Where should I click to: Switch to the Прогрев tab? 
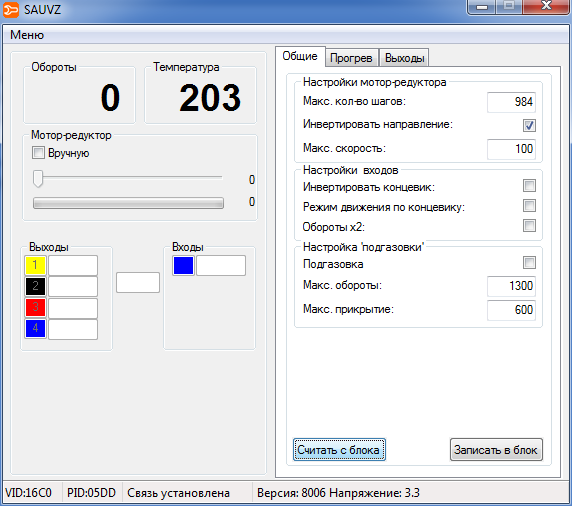351,58
